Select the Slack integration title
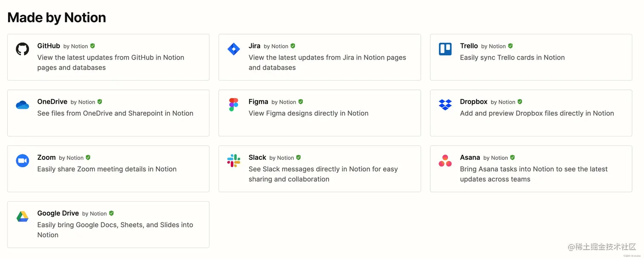 pyautogui.click(x=257, y=157)
